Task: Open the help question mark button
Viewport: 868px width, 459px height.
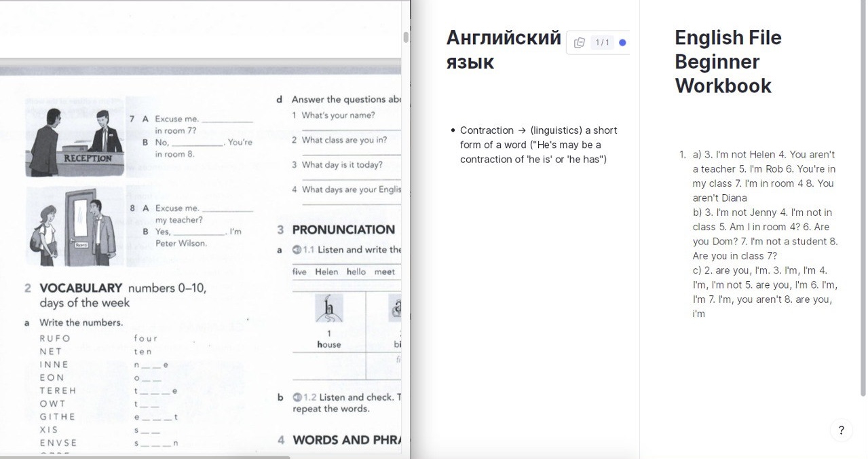Action: click(841, 430)
